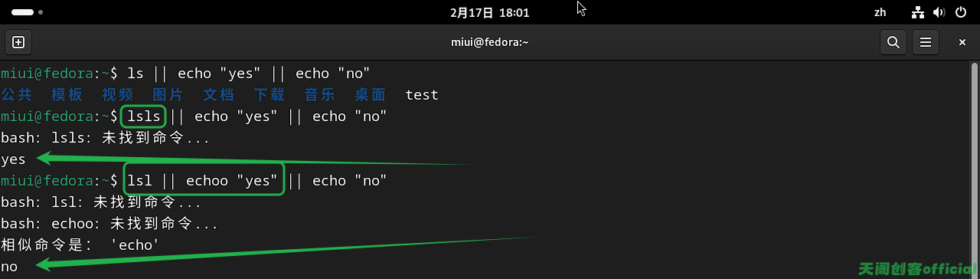980x279 pixels.
Task: Click the miui@fedora:~ window title
Action: click(490, 42)
